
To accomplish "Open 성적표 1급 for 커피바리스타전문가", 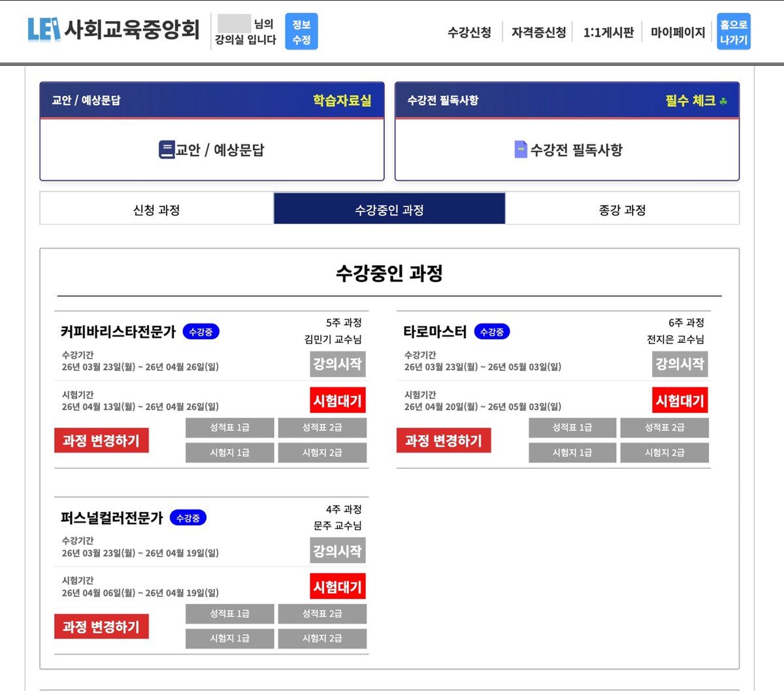I will click(230, 428).
